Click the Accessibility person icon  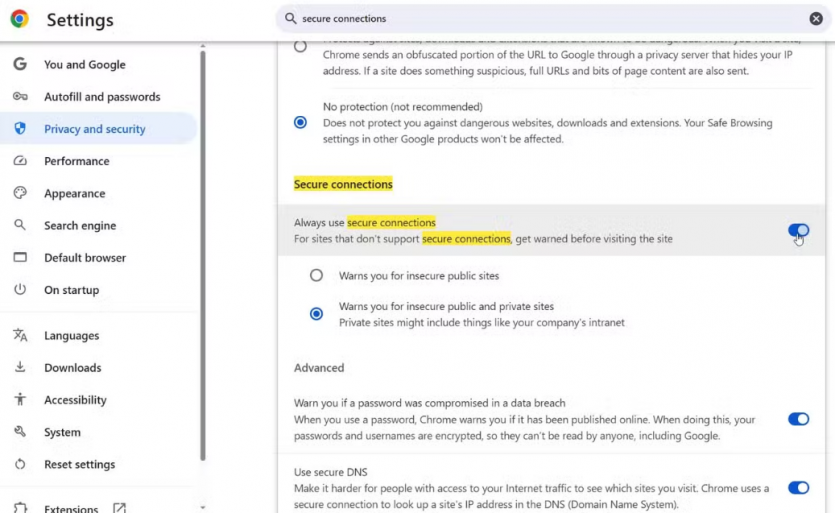(20, 399)
